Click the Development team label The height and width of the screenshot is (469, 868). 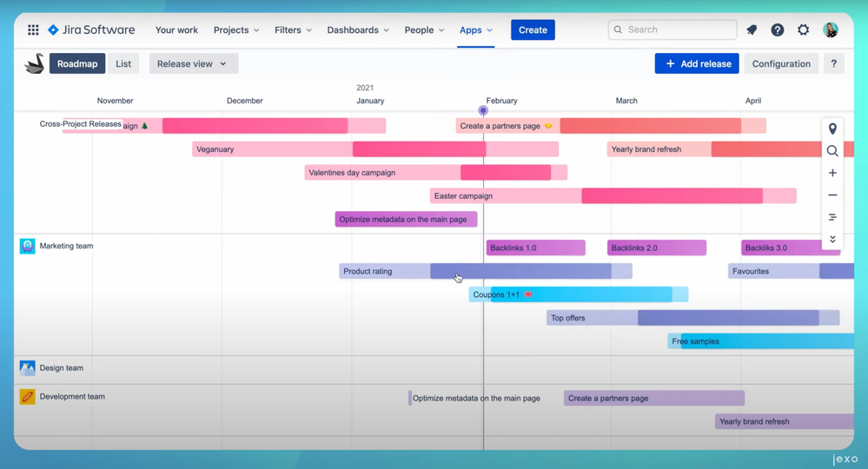(x=72, y=397)
